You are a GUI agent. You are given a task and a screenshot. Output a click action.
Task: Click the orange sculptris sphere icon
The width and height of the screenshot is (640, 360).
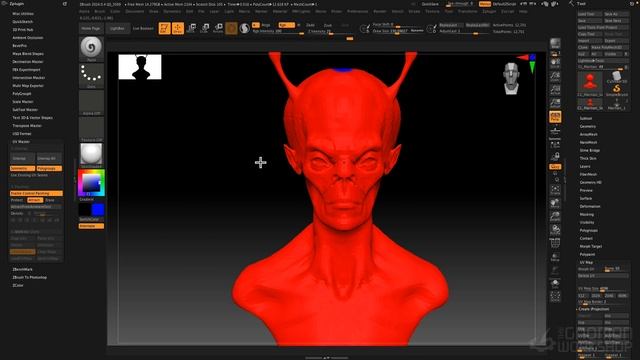click(x=231, y=28)
